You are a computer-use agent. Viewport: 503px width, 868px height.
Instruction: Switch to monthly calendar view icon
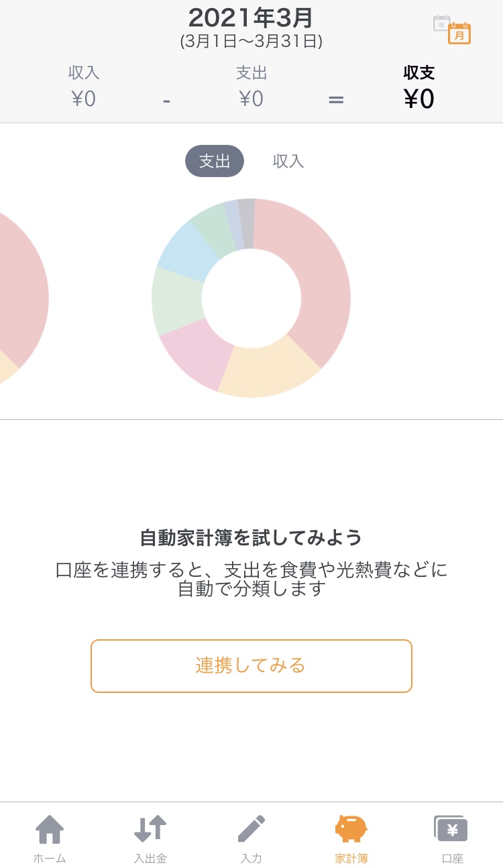[x=460, y=34]
